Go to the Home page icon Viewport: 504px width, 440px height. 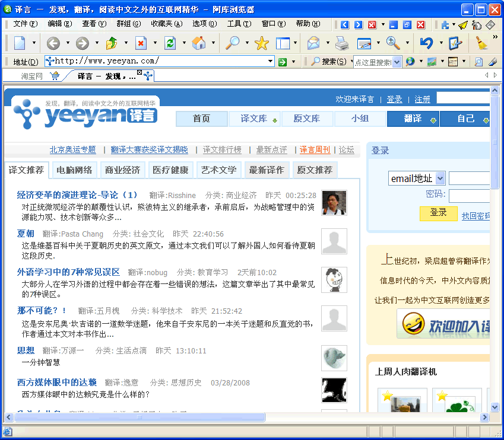click(x=199, y=43)
